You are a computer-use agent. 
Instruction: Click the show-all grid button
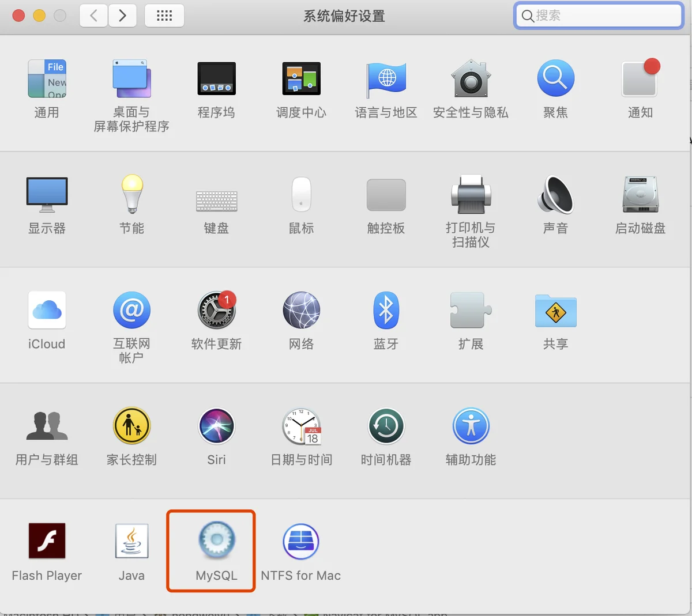pos(164,16)
